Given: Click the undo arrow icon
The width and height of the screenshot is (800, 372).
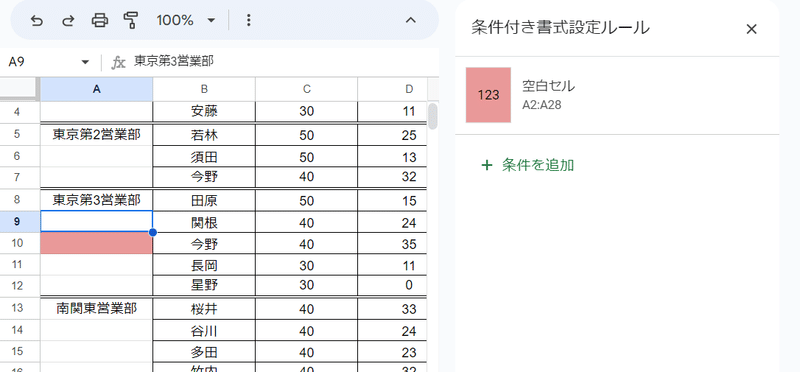Looking at the screenshot, I should [x=36, y=20].
